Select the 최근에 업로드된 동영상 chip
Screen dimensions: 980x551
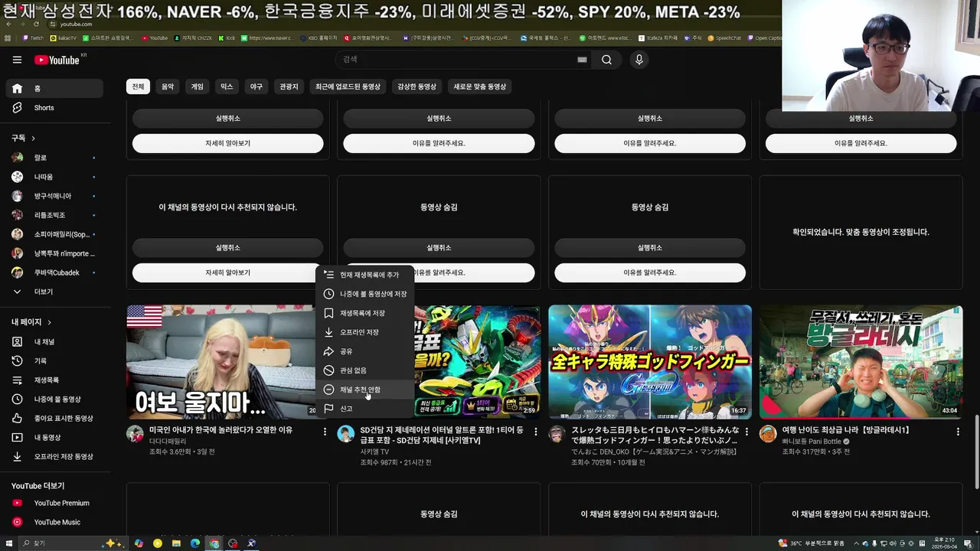point(348,86)
